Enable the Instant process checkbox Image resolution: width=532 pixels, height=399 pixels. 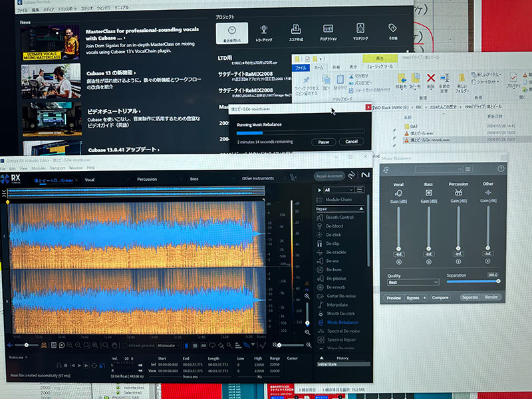coord(124,345)
